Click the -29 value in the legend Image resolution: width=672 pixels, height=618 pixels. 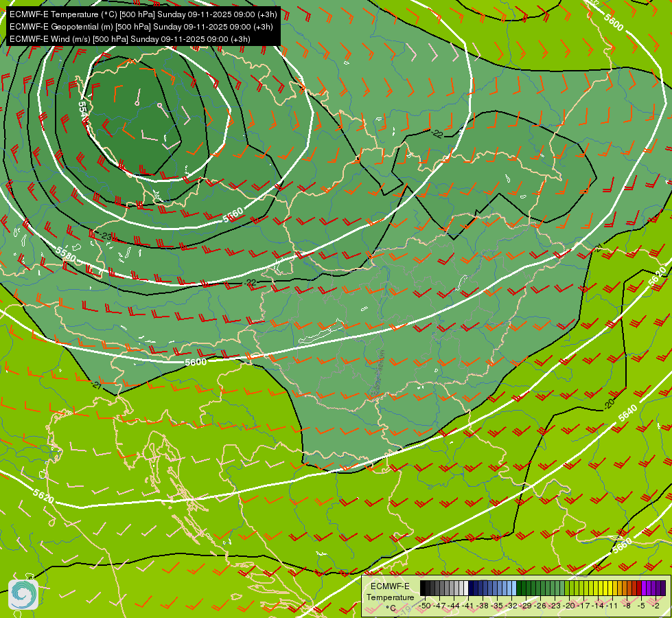525,606
